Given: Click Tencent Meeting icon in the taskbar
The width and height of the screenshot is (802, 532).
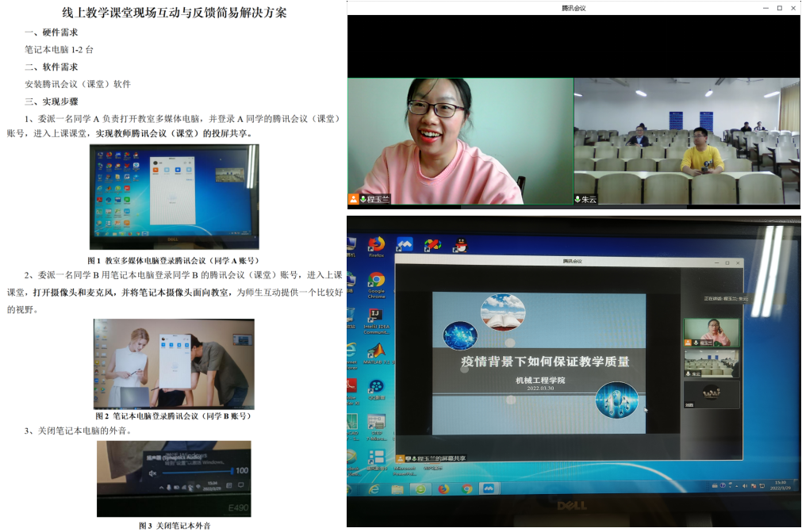Looking at the screenshot, I should tap(489, 488).
